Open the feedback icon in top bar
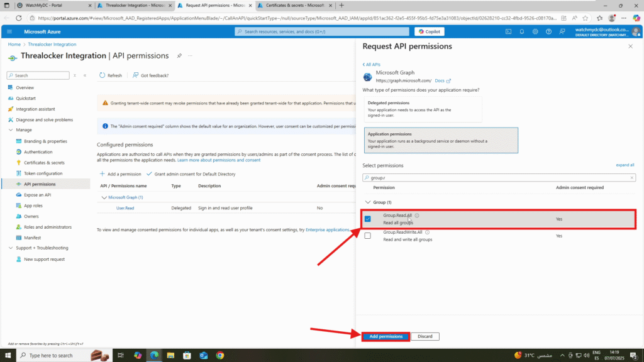Screen dimensions: 644x362 click(x=562, y=31)
